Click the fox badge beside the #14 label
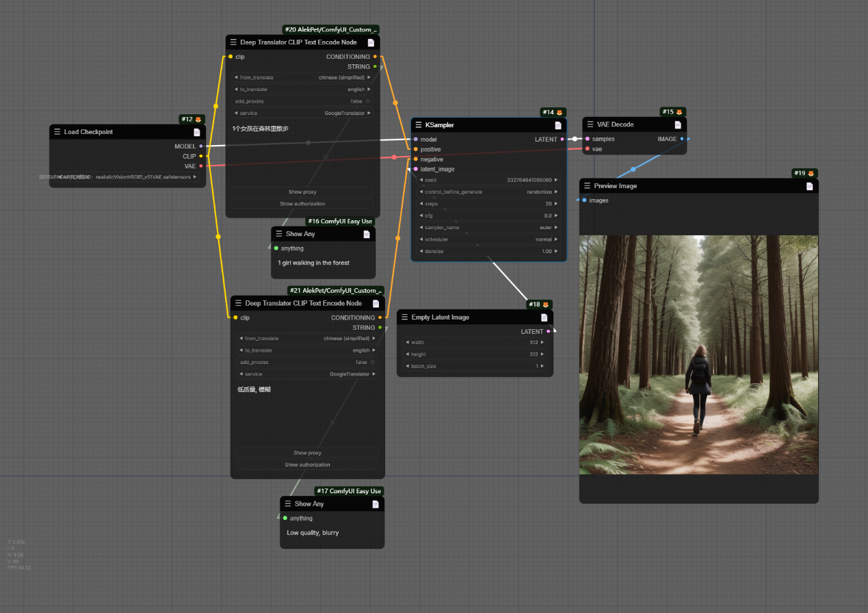Image resolution: width=868 pixels, height=613 pixels. tap(559, 112)
